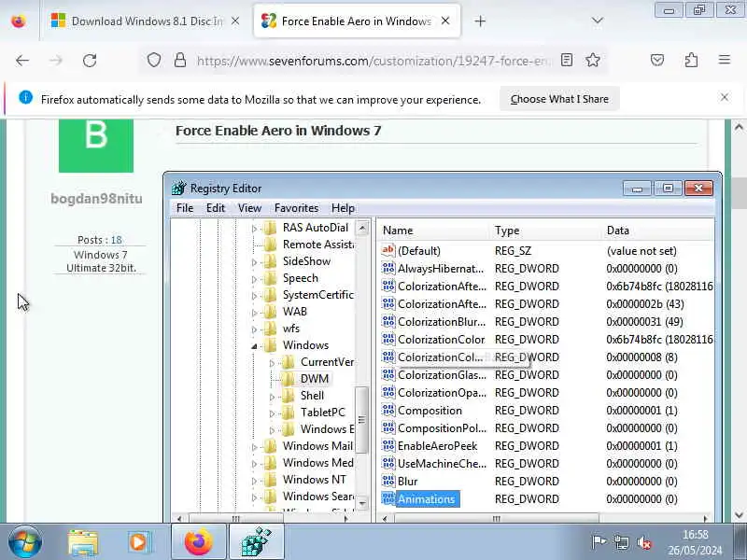Select the CompositionPol... registry value
This screenshot has width=747, height=560.
click(x=442, y=428)
